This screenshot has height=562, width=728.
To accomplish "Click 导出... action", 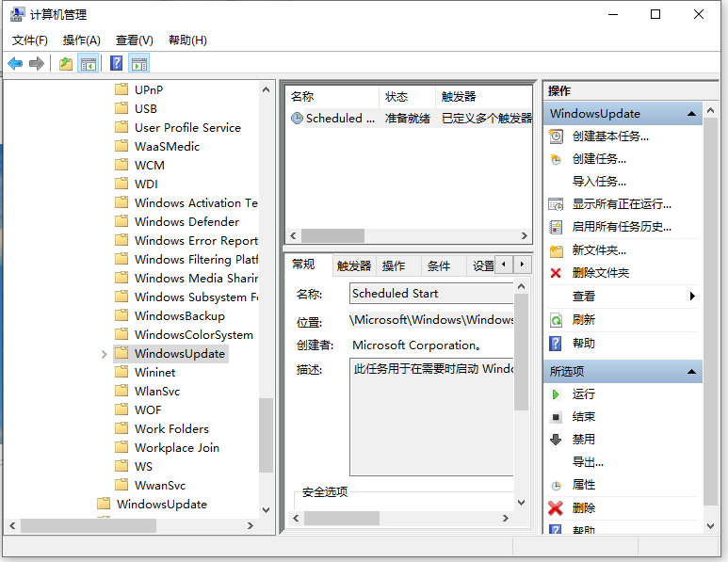I will (588, 462).
